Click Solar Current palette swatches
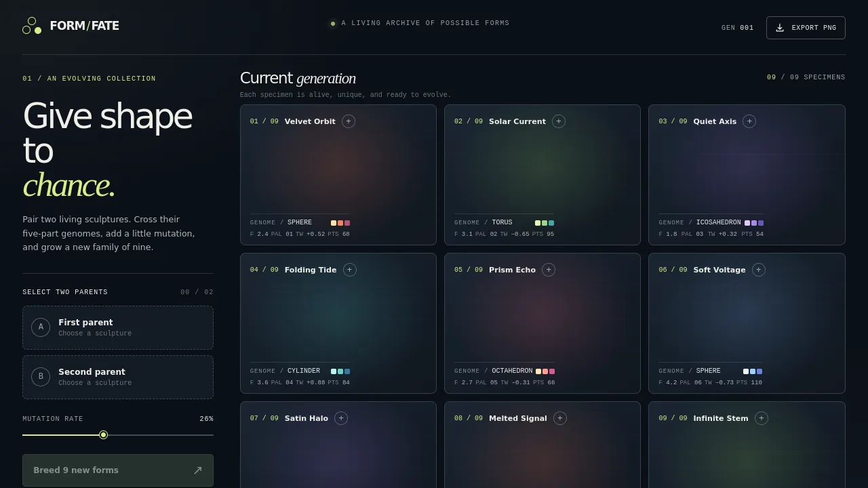The height and width of the screenshot is (488, 868). (x=545, y=223)
